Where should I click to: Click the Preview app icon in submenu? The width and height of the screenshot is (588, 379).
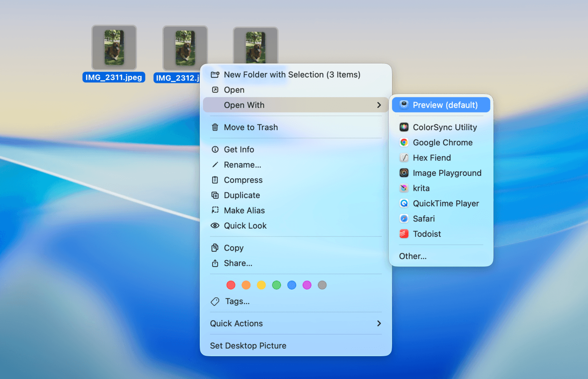click(x=404, y=105)
